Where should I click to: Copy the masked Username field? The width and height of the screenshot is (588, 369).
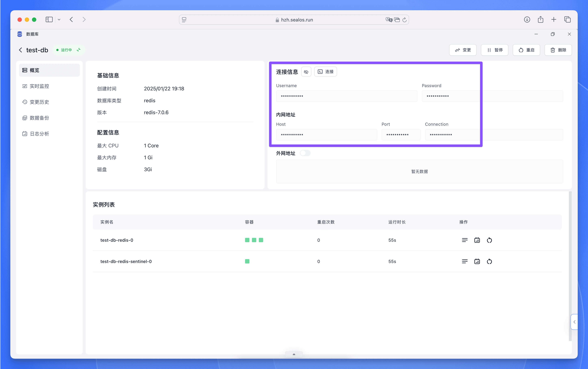click(347, 96)
